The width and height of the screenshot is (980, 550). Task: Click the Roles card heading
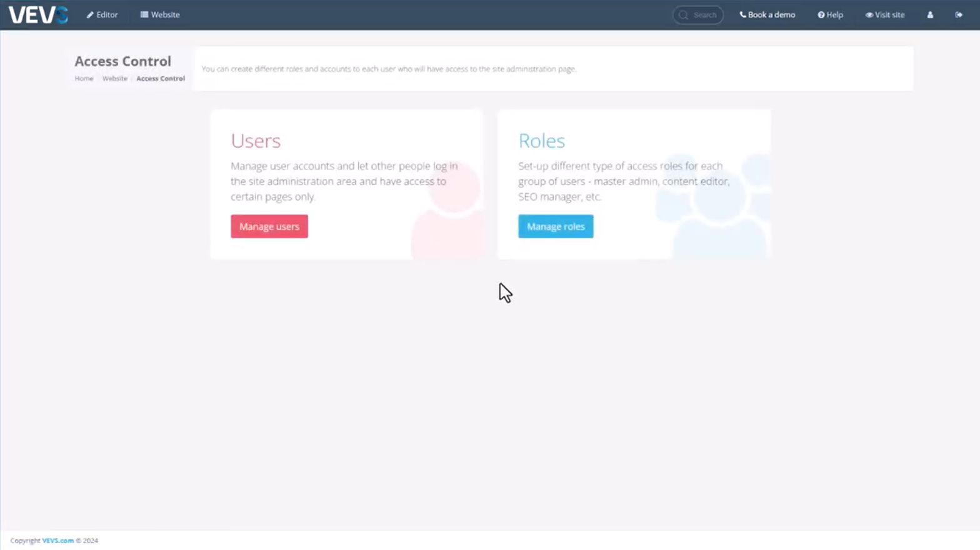[x=541, y=141]
